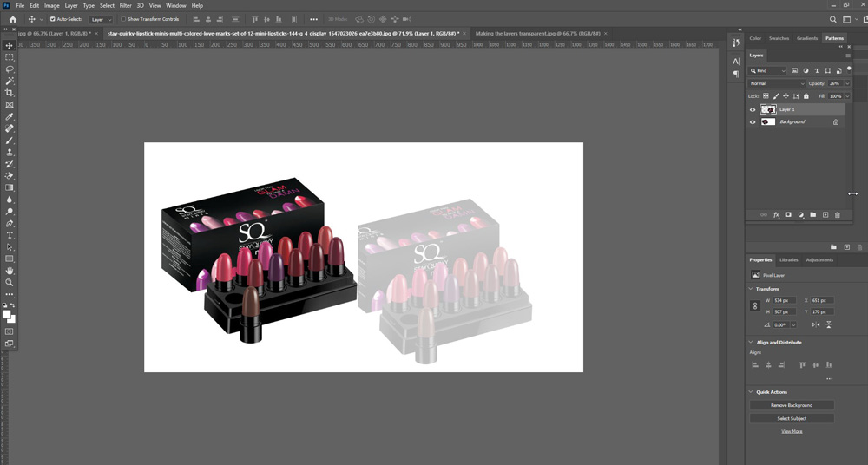
Task: Select the Path Selection tool
Action: tap(10, 247)
